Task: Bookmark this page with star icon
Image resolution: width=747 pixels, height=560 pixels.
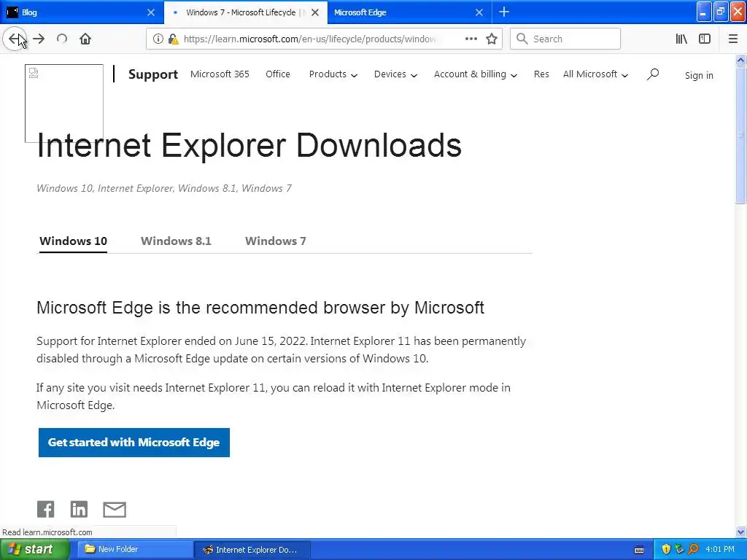Action: point(492,39)
